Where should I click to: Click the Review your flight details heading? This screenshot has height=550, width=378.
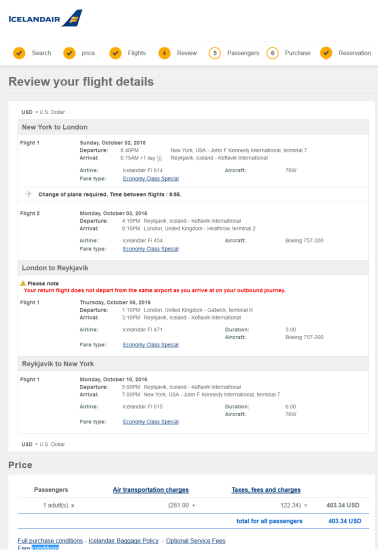[81, 82]
